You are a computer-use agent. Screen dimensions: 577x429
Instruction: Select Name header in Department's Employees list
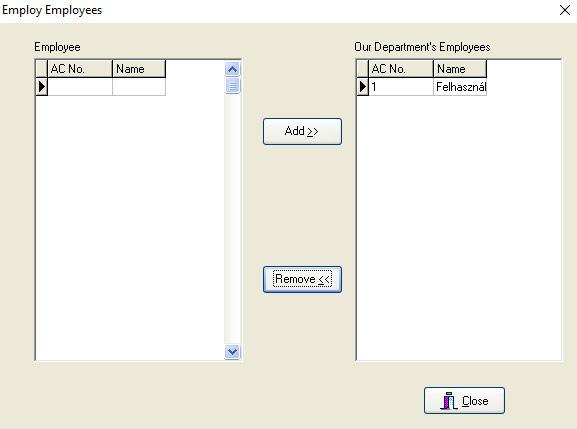tap(460, 69)
